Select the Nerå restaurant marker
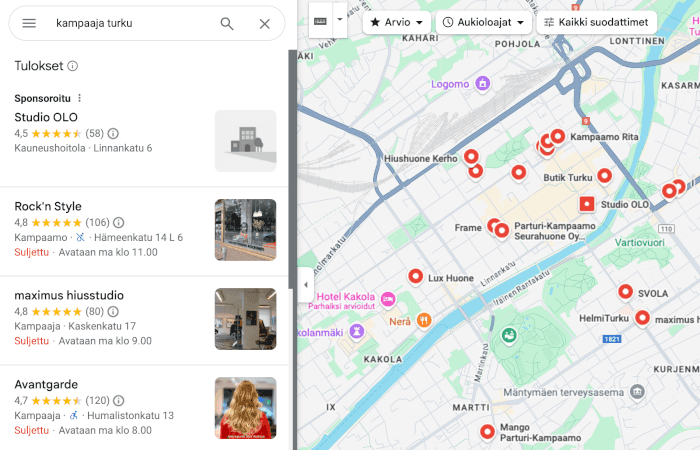The image size is (700, 450). (x=424, y=320)
